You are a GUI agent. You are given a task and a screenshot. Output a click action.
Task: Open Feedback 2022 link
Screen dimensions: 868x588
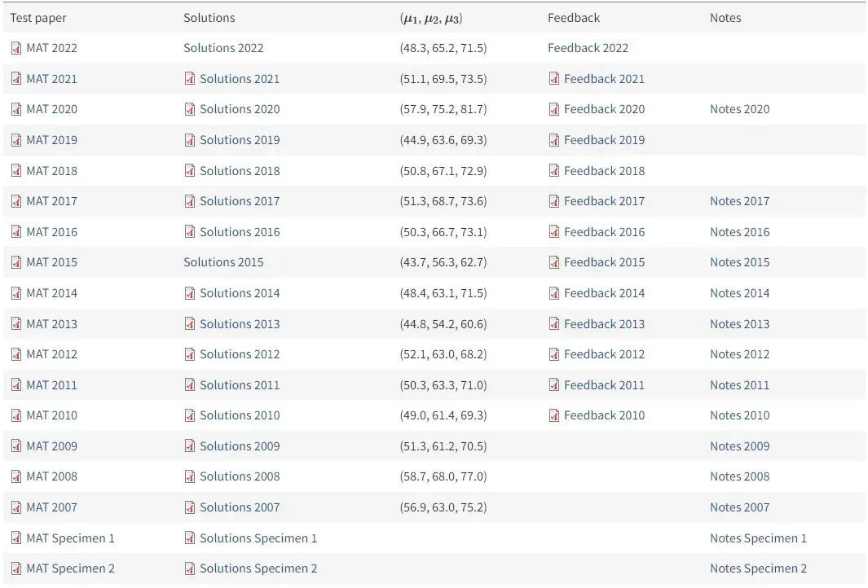588,48
